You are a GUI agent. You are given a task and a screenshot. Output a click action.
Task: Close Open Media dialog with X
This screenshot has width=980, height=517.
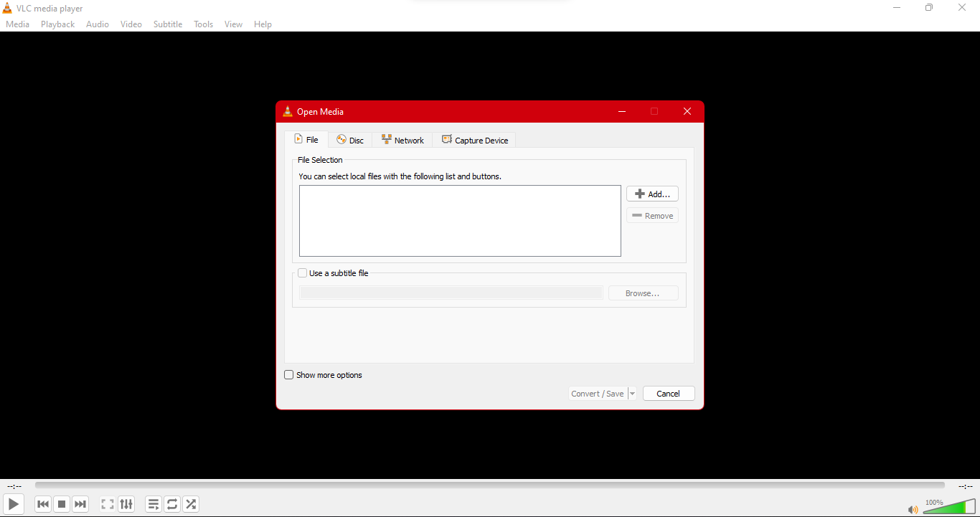[687, 111]
